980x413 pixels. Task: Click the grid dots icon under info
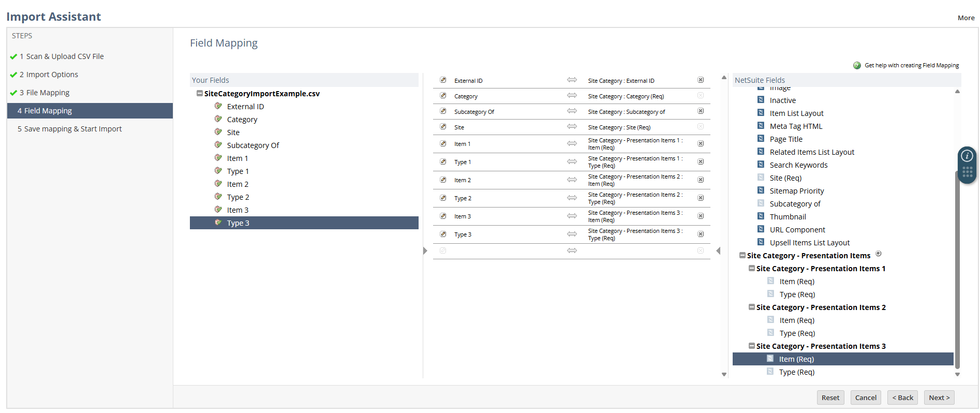967,172
